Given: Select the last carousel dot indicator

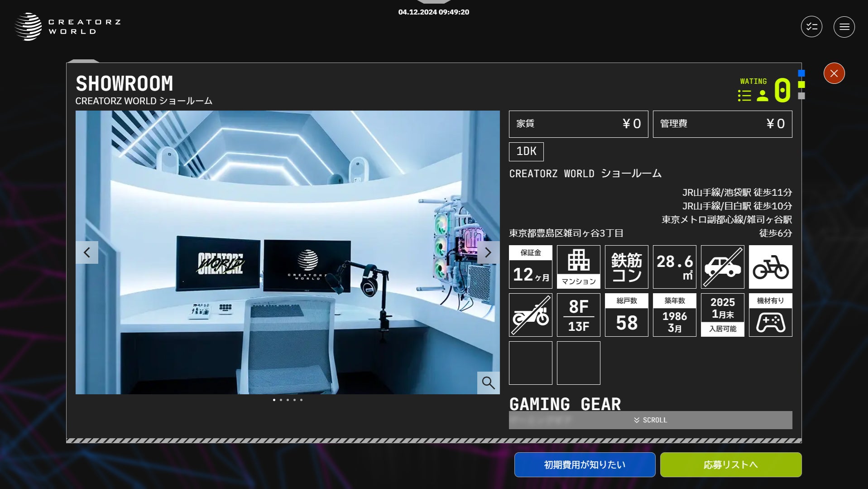Looking at the screenshot, I should point(301,400).
